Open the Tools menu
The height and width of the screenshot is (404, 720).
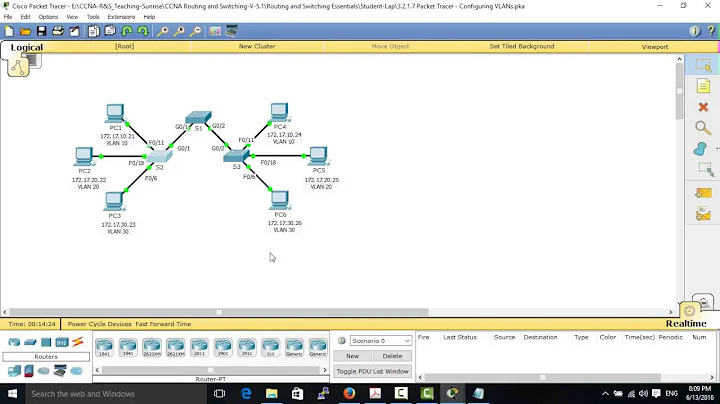point(93,17)
